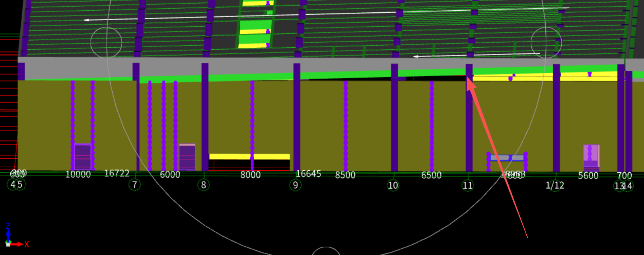Click the left orbit ring handle circle
The image size is (644, 255).
(x=106, y=43)
